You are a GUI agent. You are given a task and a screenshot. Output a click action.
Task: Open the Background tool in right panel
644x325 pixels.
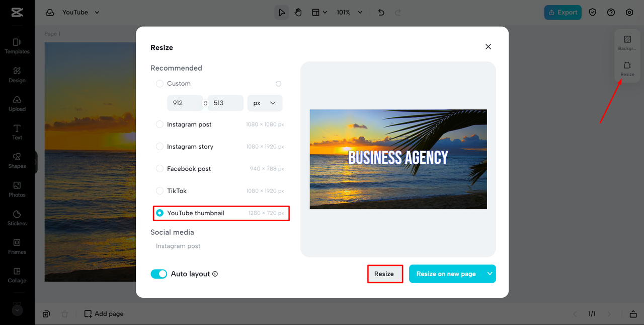click(x=627, y=43)
